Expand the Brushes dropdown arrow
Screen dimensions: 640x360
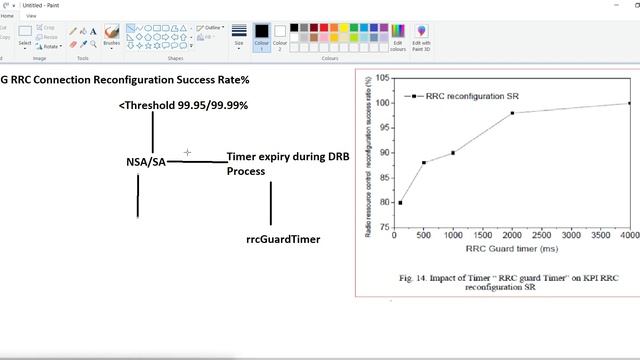point(111,48)
